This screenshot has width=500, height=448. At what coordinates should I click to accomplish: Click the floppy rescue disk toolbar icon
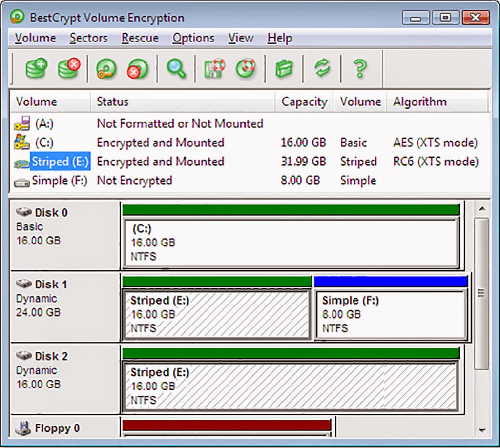coord(214,68)
